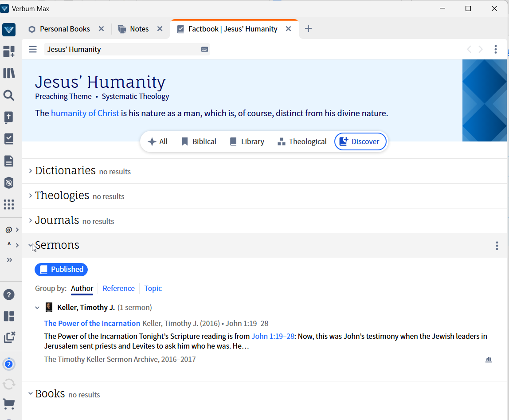Click Keller, Timothy J. author name
This screenshot has width=509, height=420.
tap(86, 308)
